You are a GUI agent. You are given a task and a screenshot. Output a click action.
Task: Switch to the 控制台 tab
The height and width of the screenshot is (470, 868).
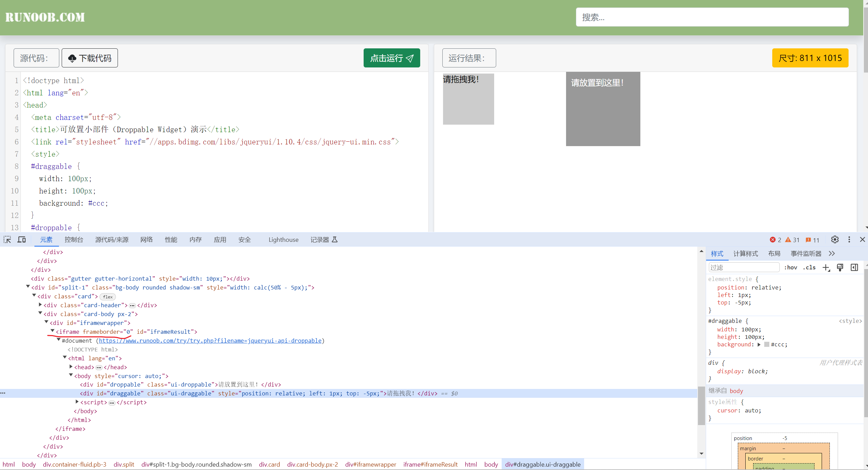[74, 240]
